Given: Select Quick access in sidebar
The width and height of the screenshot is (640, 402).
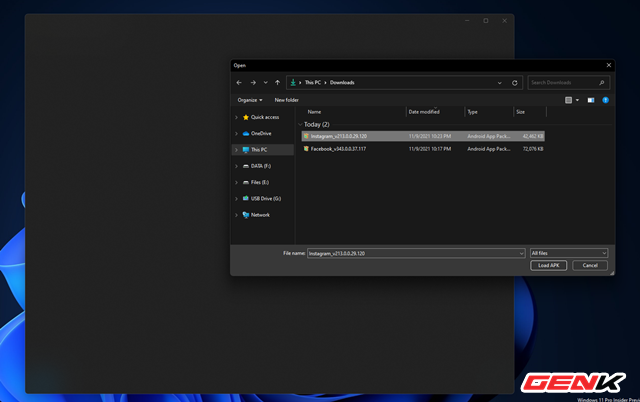Looking at the screenshot, I should 265,117.
